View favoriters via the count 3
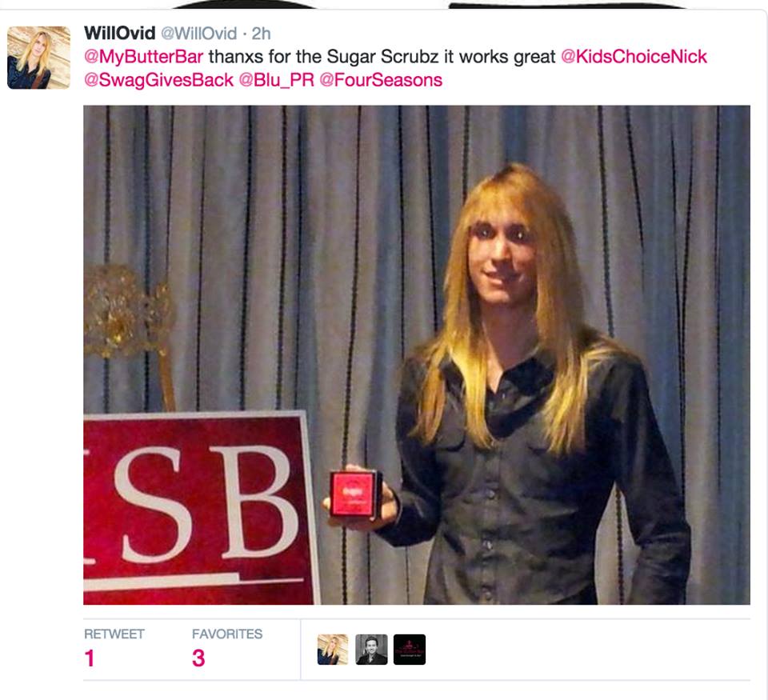This screenshot has width=768, height=700. click(x=198, y=658)
